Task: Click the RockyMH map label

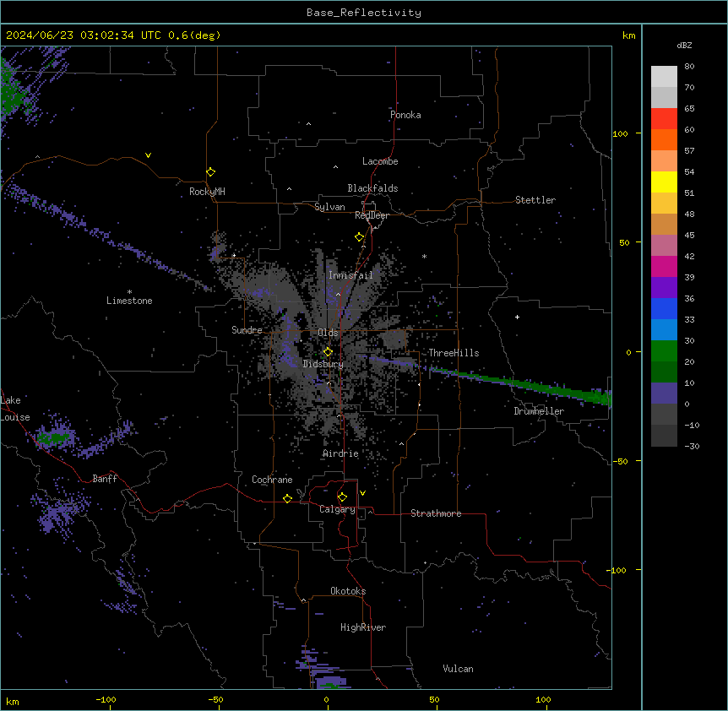Action: (207, 192)
